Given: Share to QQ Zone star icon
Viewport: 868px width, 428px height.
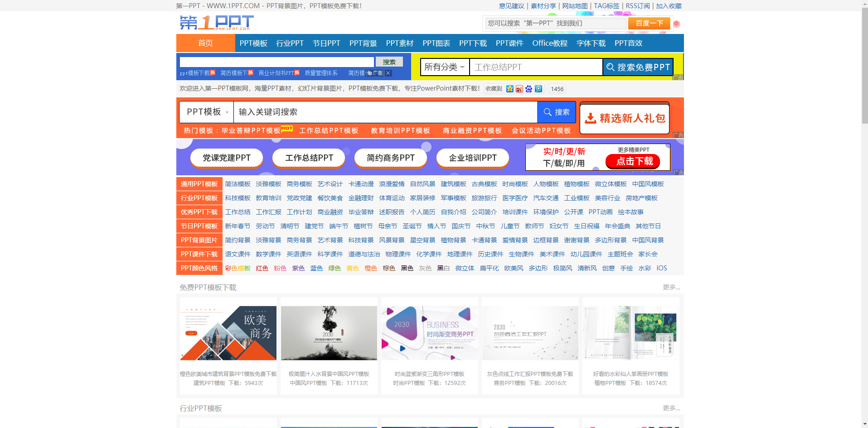Looking at the screenshot, I should coord(510,89).
